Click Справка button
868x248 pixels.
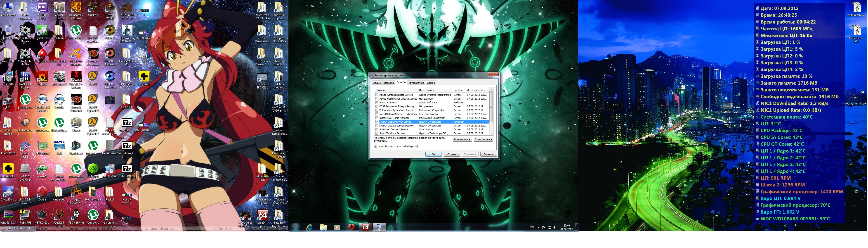coord(488,154)
